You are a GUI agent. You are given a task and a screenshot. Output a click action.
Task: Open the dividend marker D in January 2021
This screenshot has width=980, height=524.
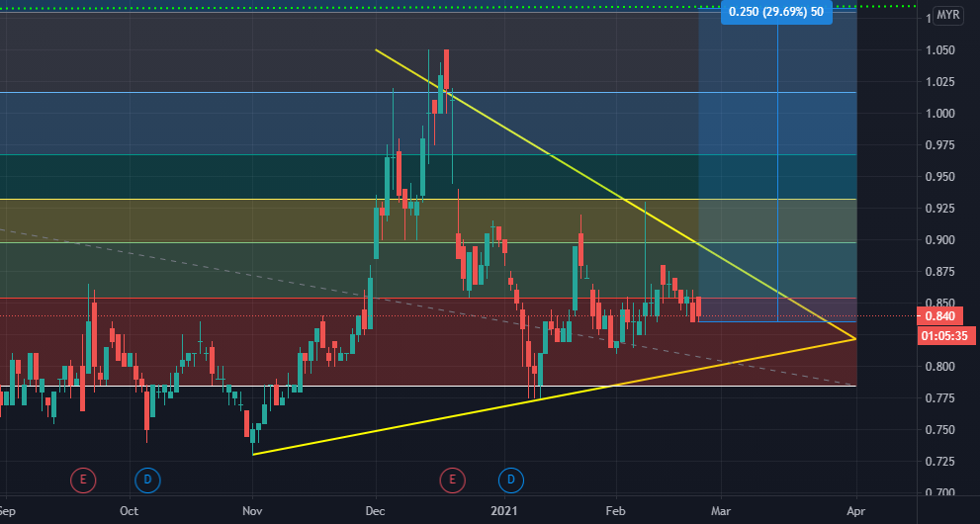(x=510, y=480)
